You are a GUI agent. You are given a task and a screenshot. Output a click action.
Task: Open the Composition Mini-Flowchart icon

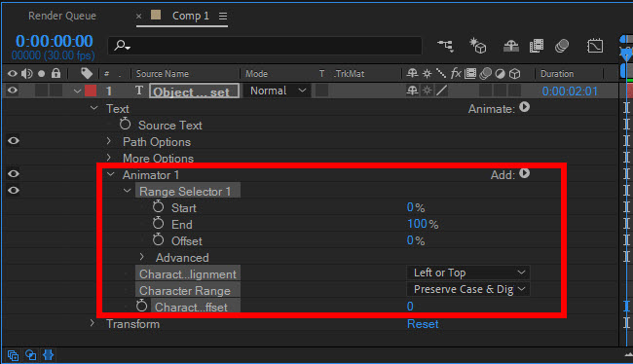[x=446, y=46]
